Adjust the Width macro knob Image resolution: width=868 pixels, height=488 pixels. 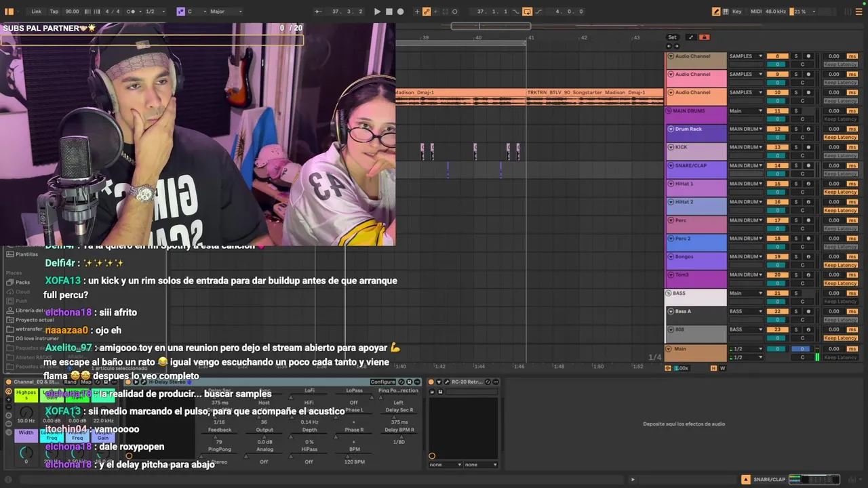pos(26,452)
